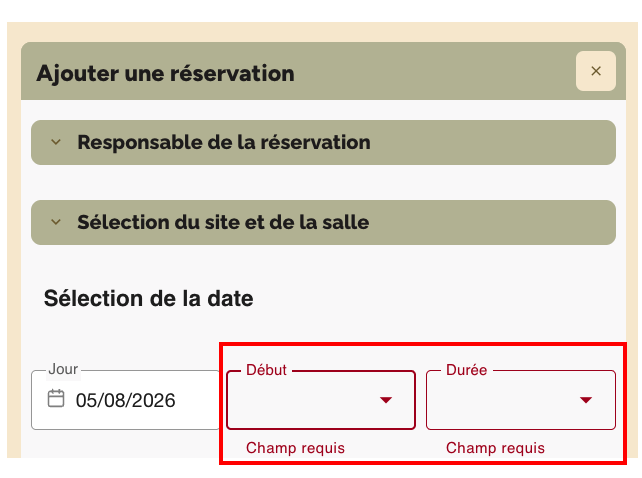Open the Début dropdown arrow
642x478 pixels.
(x=386, y=400)
